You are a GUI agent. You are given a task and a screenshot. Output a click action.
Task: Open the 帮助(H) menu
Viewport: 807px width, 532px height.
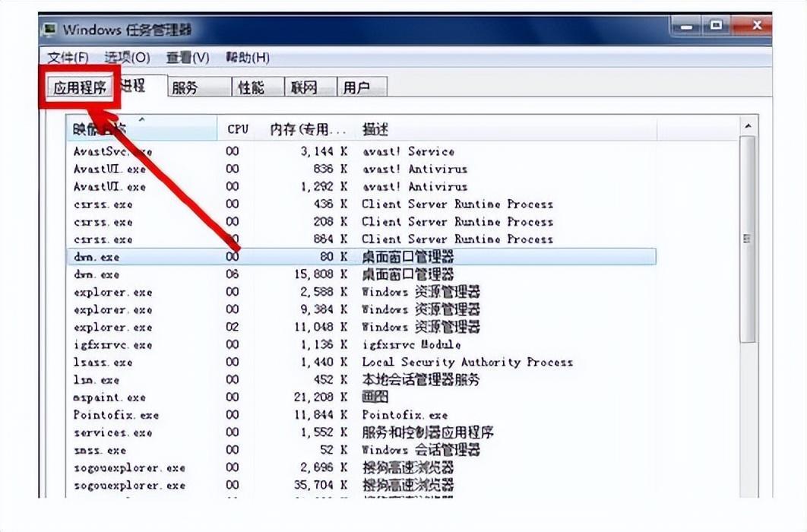(x=248, y=58)
